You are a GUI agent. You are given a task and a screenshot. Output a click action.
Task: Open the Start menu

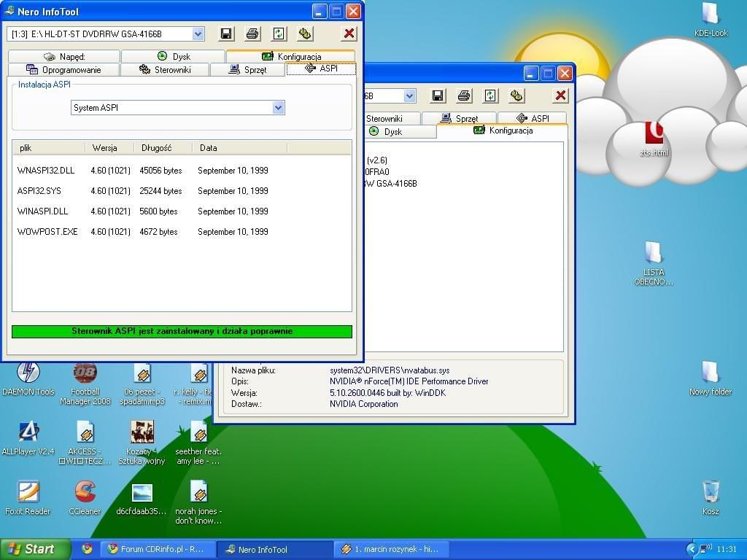pyautogui.click(x=35, y=549)
